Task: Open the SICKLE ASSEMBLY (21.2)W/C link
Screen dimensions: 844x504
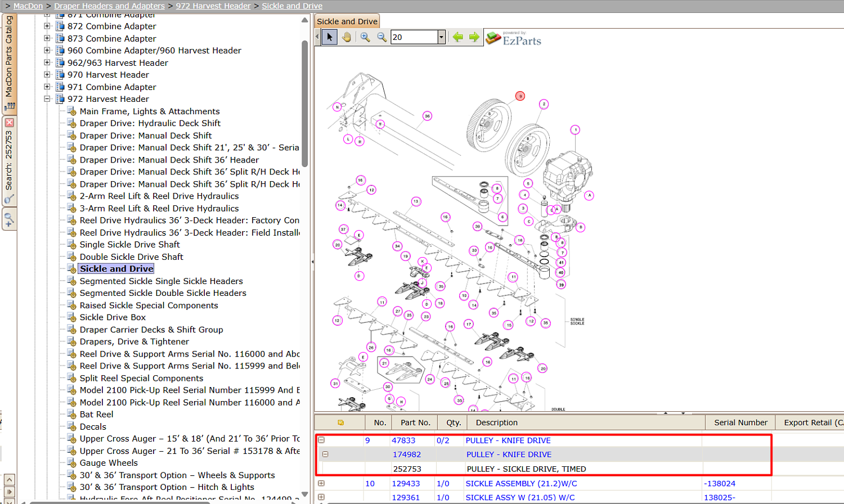Action: point(521,484)
